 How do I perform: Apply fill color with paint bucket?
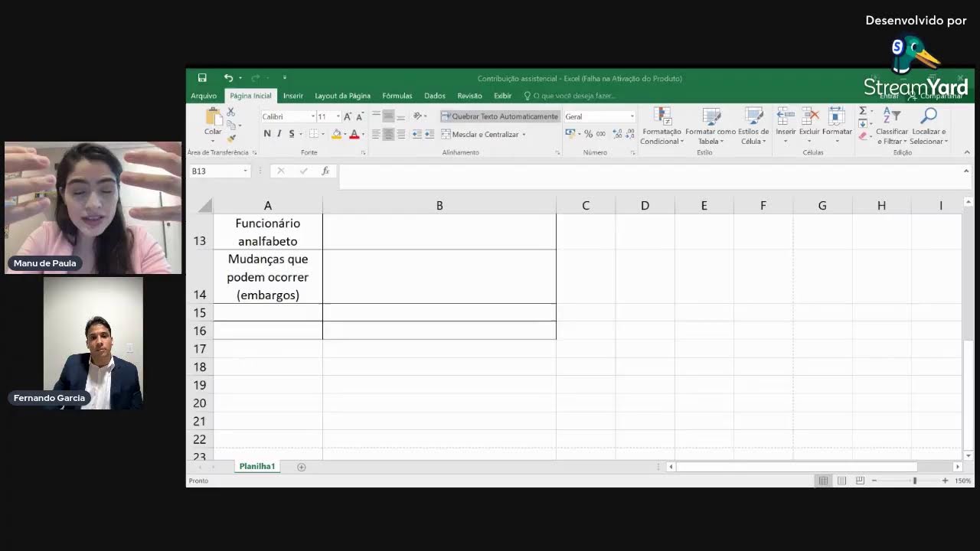[336, 134]
